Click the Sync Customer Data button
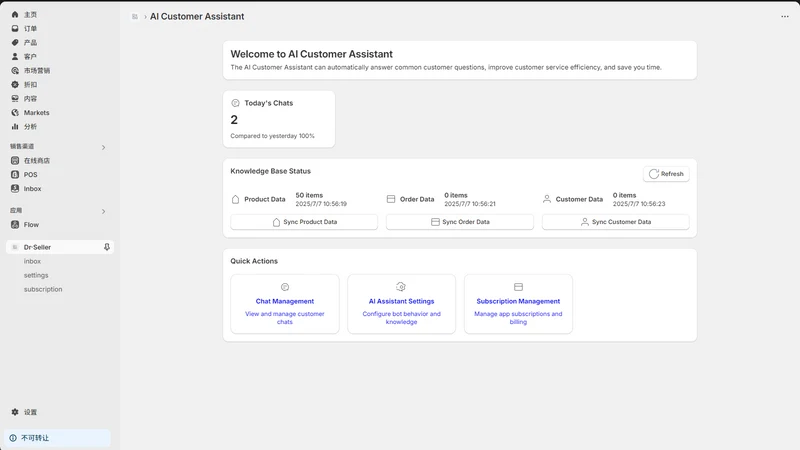The height and width of the screenshot is (450, 800). point(615,222)
